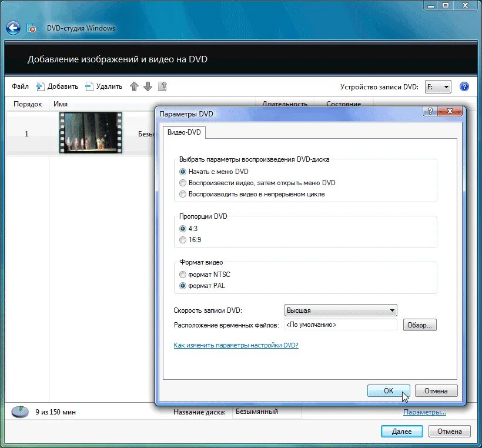Open help with the blue question icon
The image size is (482, 448).
pyautogui.click(x=464, y=86)
